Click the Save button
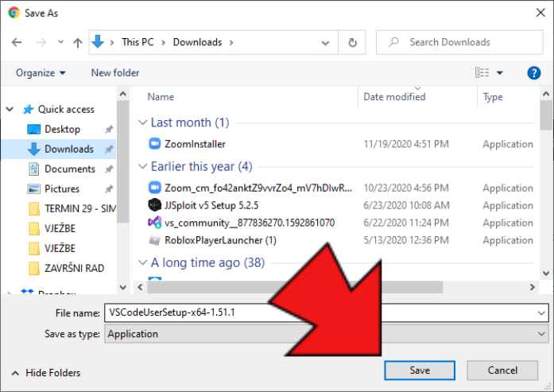554x392 pixels. click(x=420, y=371)
